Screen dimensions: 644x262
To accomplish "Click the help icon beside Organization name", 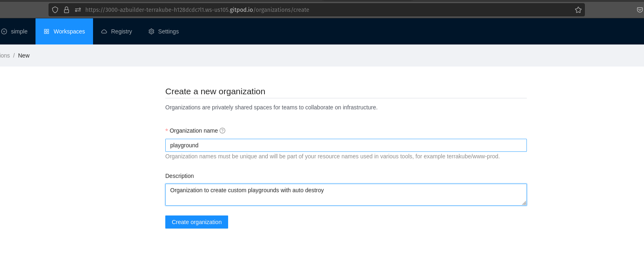I will click(222, 131).
